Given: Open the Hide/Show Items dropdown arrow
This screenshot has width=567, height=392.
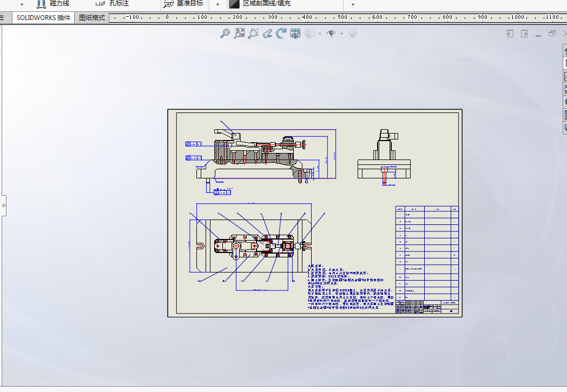Looking at the screenshot, I should (341, 34).
